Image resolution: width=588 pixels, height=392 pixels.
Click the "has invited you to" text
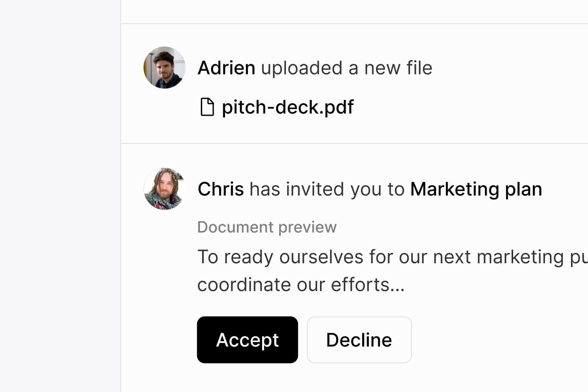pyautogui.click(x=327, y=189)
